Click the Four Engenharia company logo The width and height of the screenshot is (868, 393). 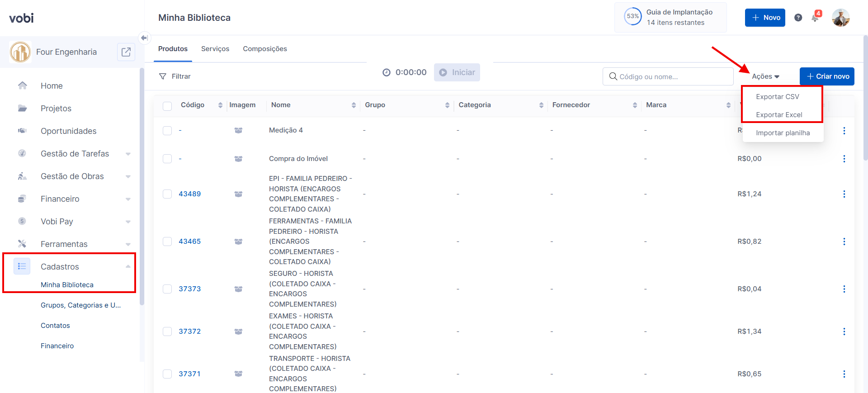[20, 52]
